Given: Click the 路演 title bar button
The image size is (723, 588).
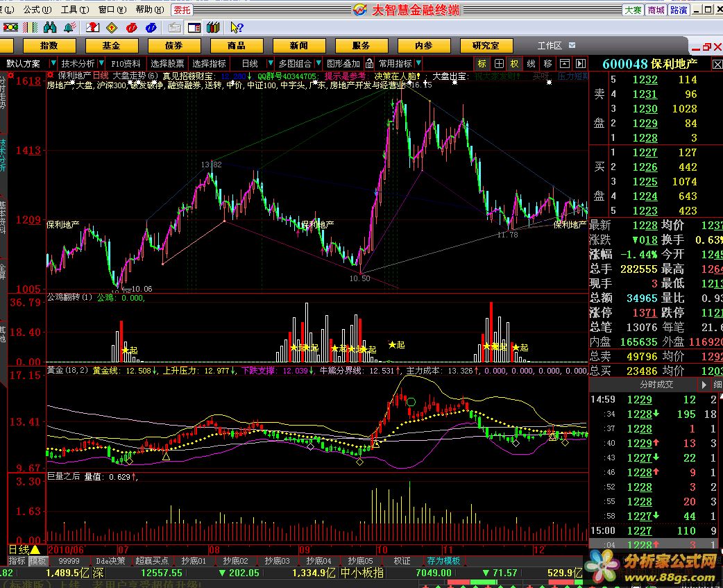Looking at the screenshot, I should click(679, 10).
